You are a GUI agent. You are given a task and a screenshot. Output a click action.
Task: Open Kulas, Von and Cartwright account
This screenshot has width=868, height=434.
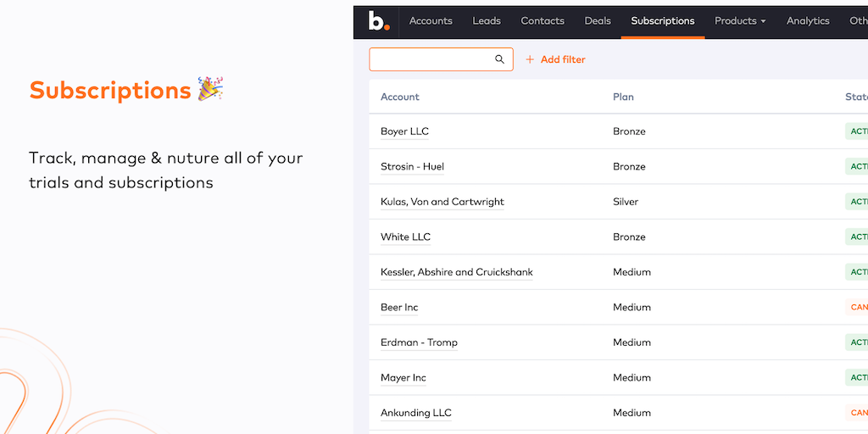pos(442,202)
